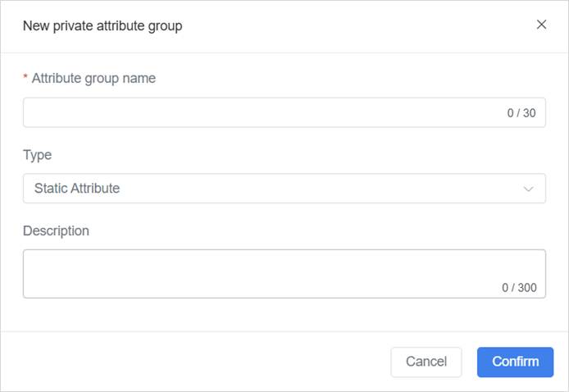Viewport: 569px width, 392px height.
Task: Click the 0 / 300 character counter
Action: [x=519, y=288]
